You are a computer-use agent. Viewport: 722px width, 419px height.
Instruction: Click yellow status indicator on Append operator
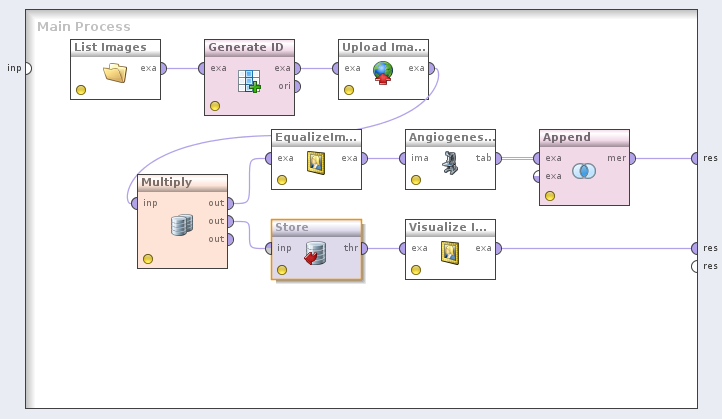549,196
